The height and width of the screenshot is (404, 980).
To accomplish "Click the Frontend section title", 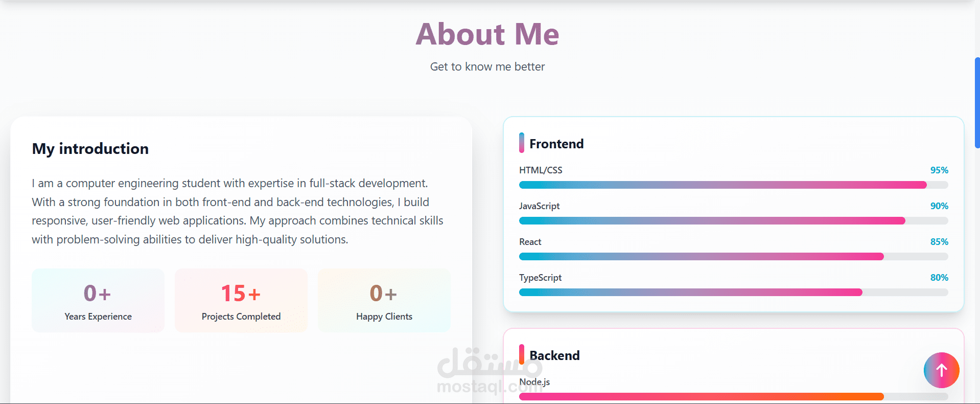I will click(556, 144).
